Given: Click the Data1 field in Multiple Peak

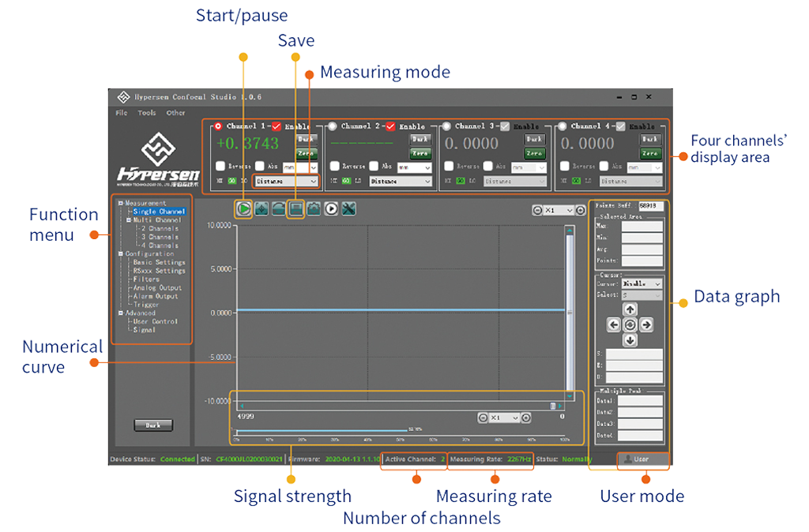Looking at the screenshot, I should [x=640, y=401].
